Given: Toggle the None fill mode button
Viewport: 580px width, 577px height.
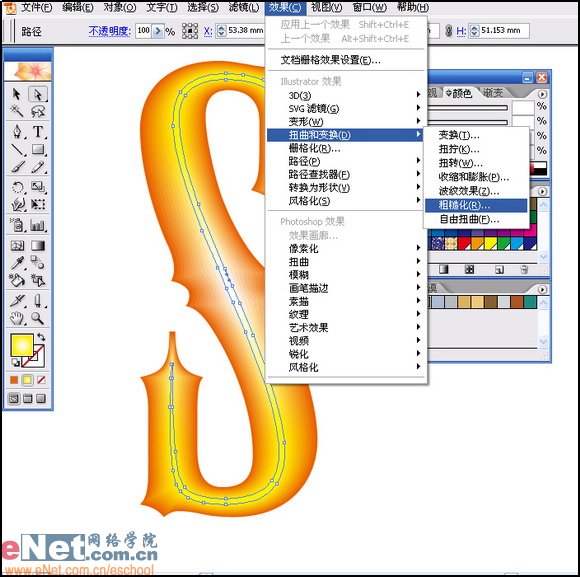Looking at the screenshot, I should pos(41,379).
